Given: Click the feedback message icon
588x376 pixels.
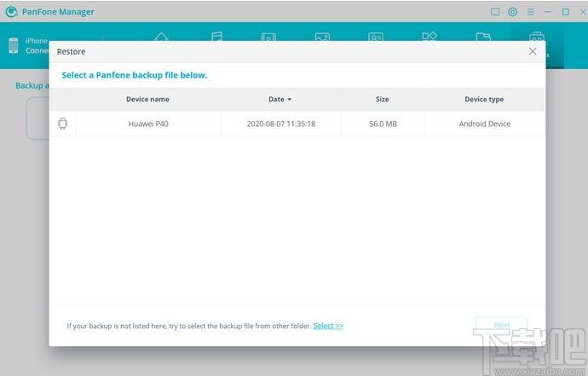Looking at the screenshot, I should coord(495,12).
